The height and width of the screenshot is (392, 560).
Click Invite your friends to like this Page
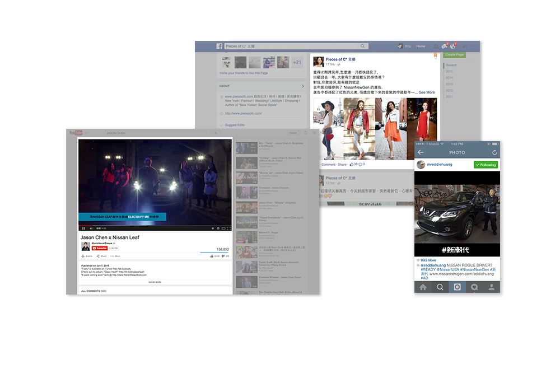pyautogui.click(x=244, y=73)
